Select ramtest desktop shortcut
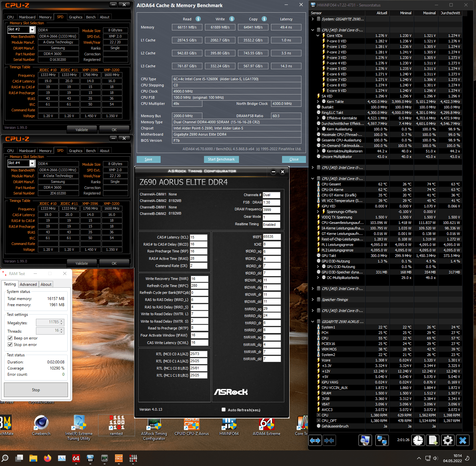This screenshot has width=476, height=466. click(x=117, y=425)
